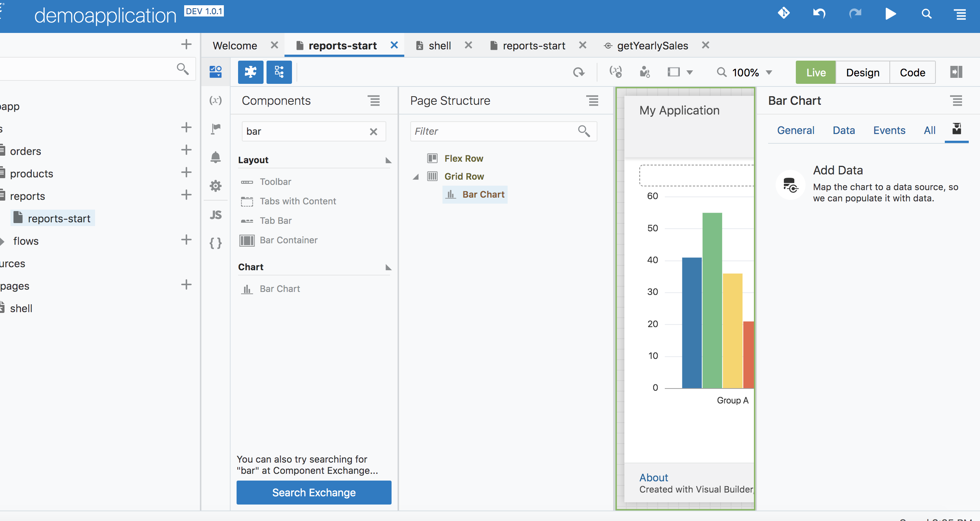Click the About link in the canvas

(x=653, y=478)
